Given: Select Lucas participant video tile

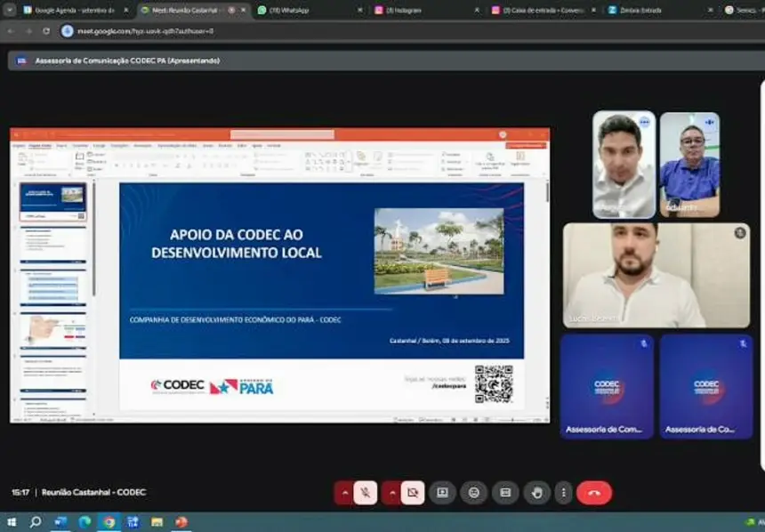Looking at the screenshot, I should click(x=656, y=275).
